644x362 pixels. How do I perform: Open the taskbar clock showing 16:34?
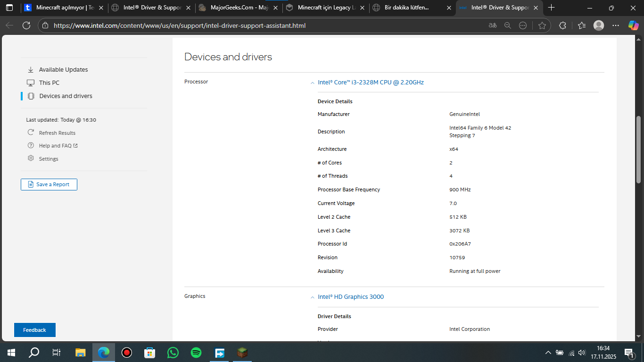(x=603, y=353)
